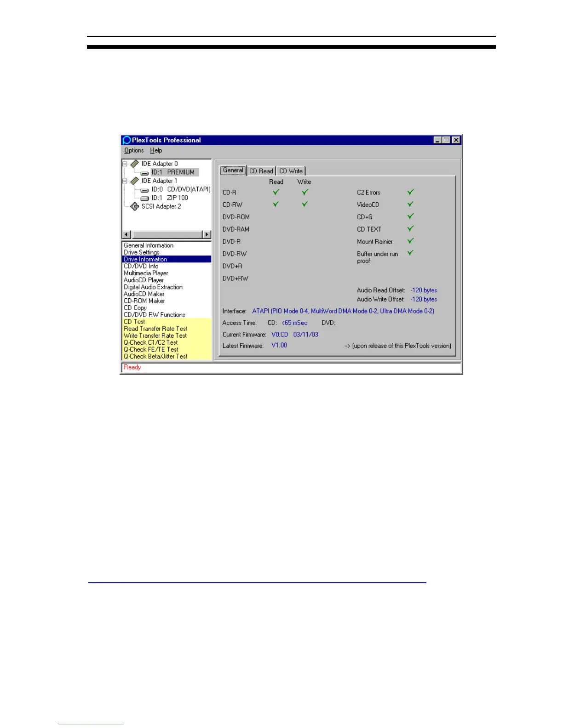Select IDE Adapter 0 label in the tree
Viewport: 563px width, 728px height.
[160, 164]
